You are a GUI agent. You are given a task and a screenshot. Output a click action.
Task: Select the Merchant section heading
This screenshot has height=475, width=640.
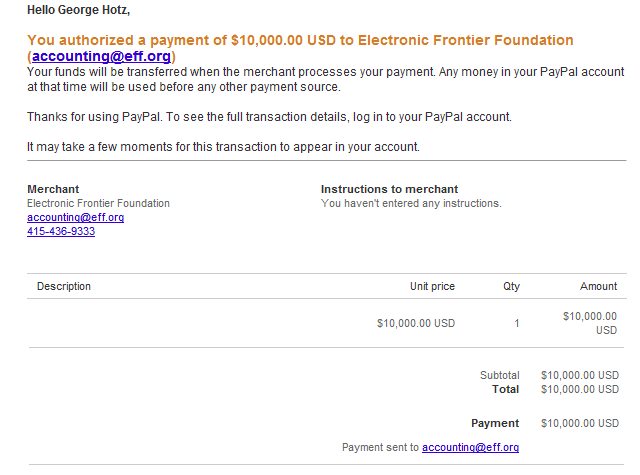click(53, 189)
